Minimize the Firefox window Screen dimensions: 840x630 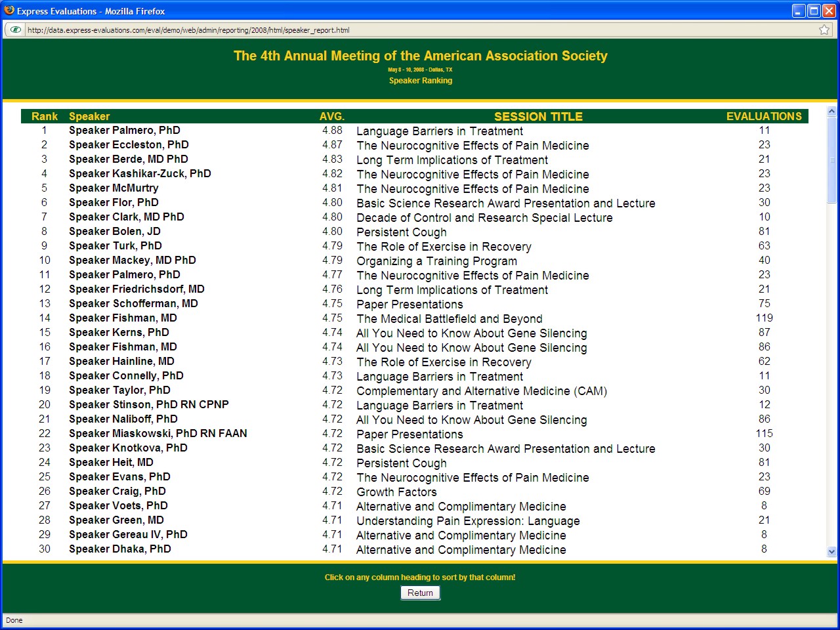coord(798,10)
